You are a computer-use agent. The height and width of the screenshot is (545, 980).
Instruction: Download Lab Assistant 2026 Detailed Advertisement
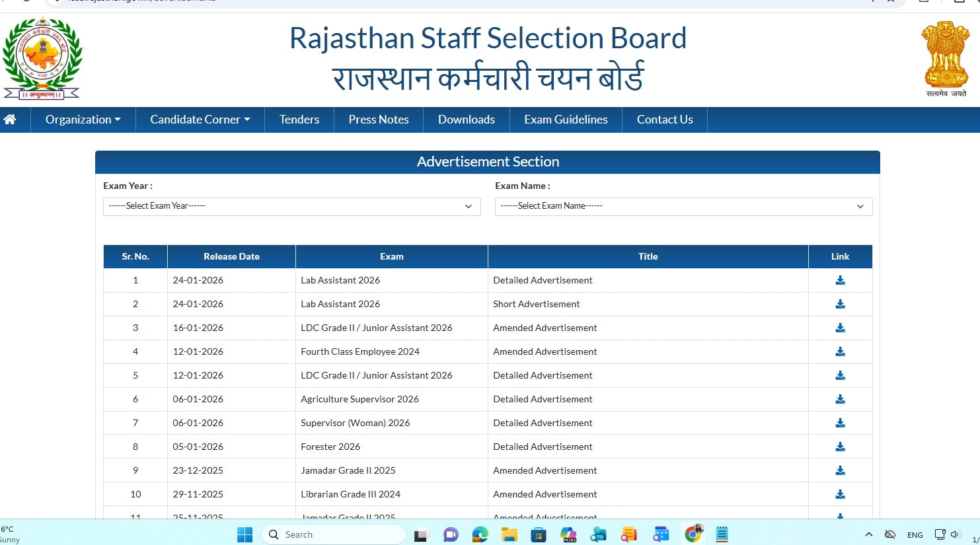[840, 280]
